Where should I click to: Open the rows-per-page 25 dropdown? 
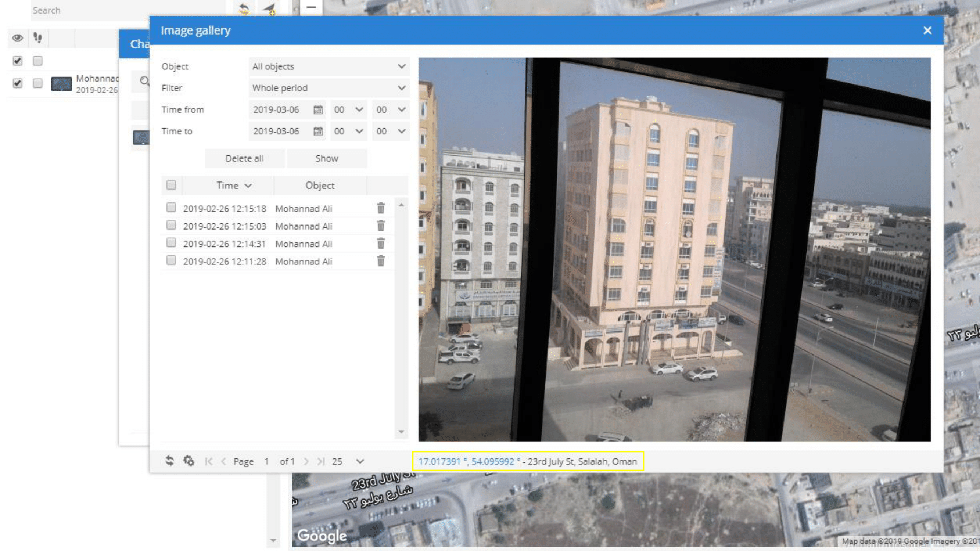359,461
